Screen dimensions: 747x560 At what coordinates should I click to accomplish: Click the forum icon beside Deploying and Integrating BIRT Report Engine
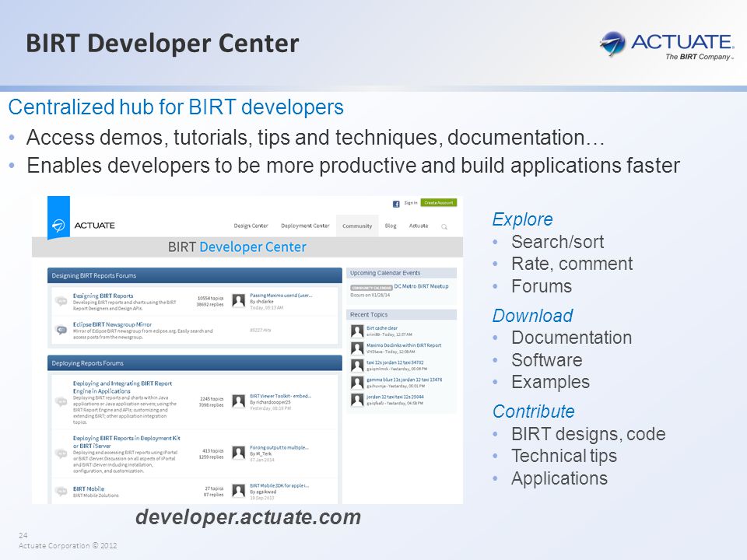pyautogui.click(x=61, y=401)
